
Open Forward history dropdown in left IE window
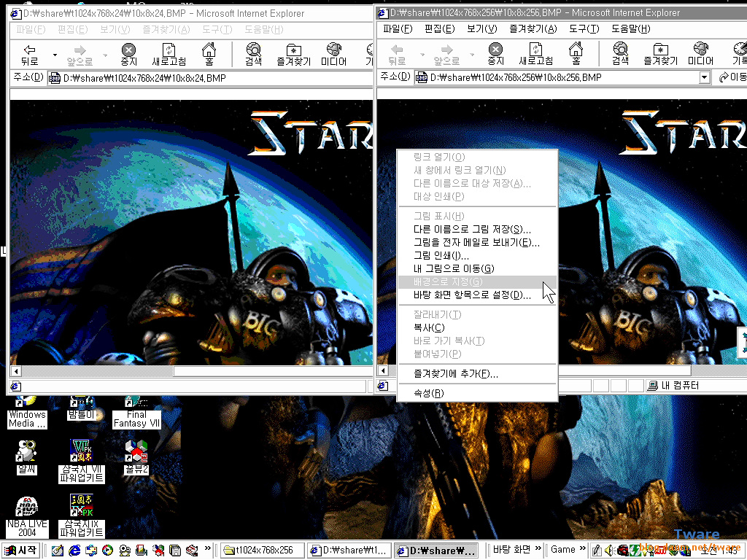pos(105,55)
